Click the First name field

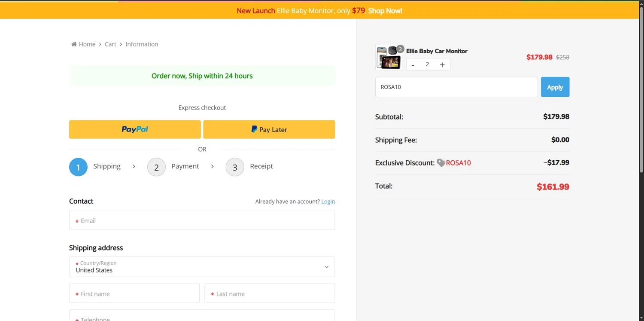point(134,293)
